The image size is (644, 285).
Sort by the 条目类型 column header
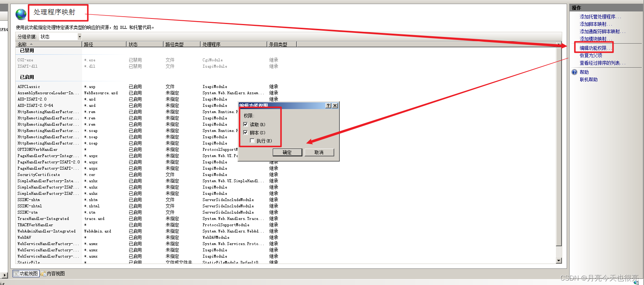point(282,44)
